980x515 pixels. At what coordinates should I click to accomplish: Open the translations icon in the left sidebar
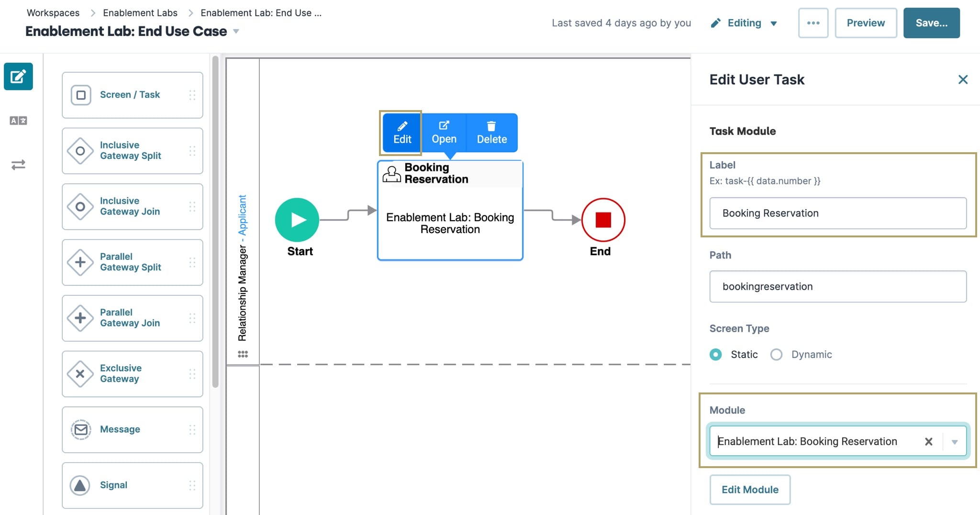pyautogui.click(x=18, y=121)
